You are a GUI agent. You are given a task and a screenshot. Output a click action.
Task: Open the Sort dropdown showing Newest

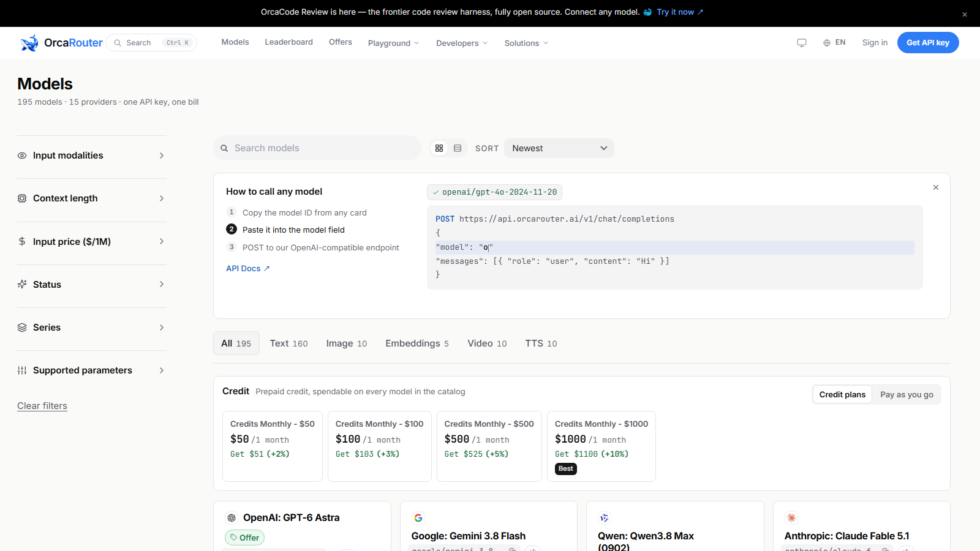[559, 148]
